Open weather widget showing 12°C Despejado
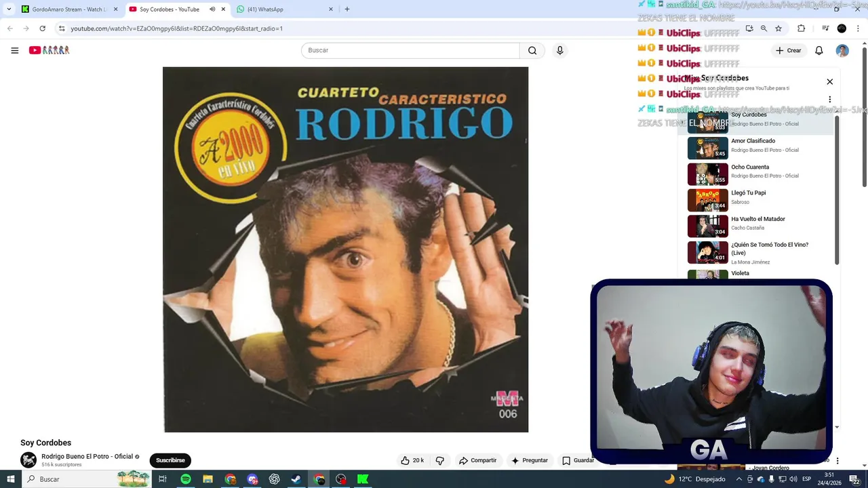The width and height of the screenshot is (868, 488). 694,479
